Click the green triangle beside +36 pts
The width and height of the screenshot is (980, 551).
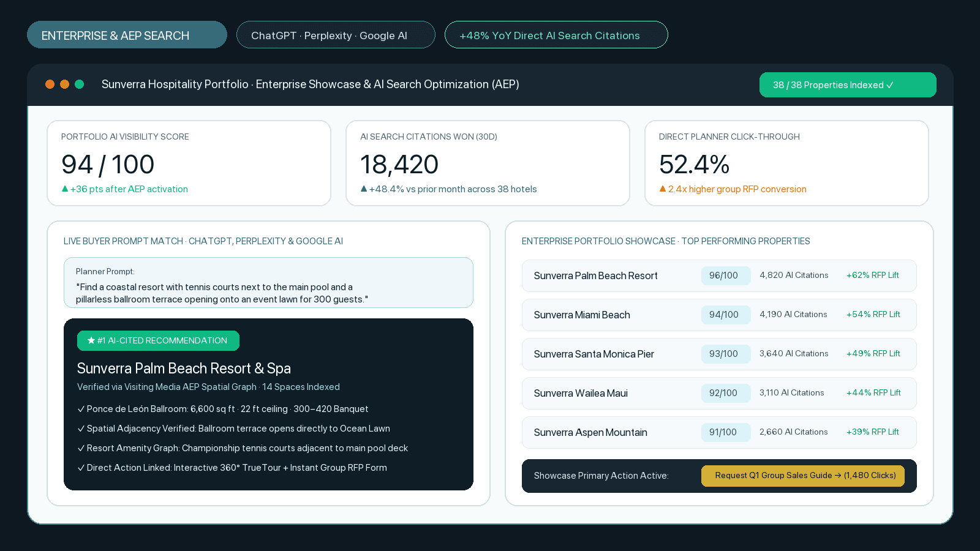65,189
